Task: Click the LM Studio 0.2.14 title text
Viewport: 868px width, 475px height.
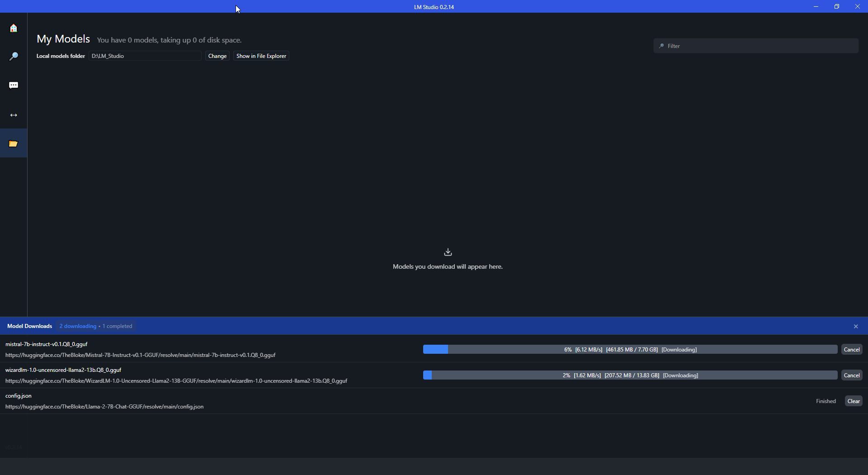Action: [434, 7]
